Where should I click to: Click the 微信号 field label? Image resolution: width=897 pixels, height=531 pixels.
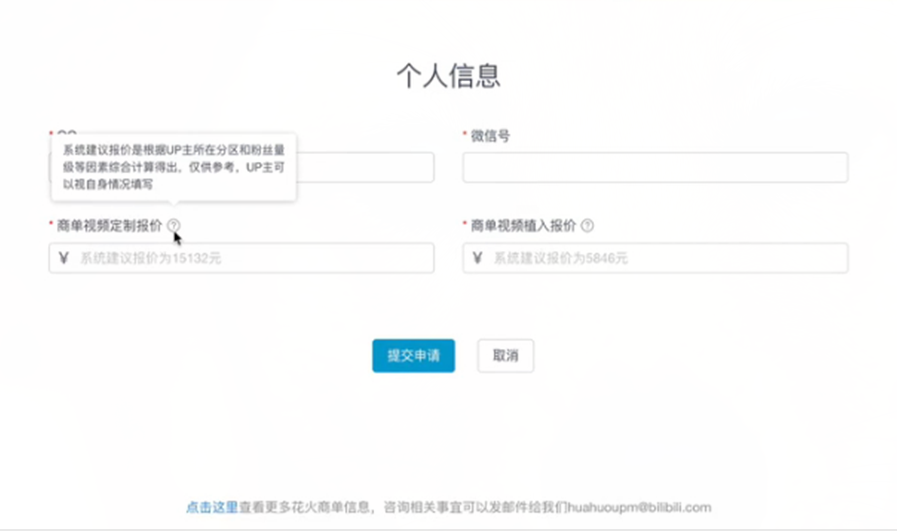click(490, 136)
